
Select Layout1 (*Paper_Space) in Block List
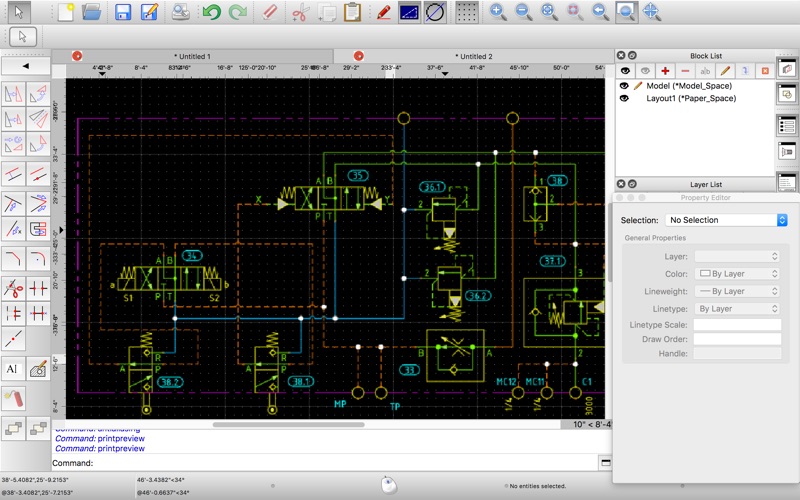(x=690, y=99)
